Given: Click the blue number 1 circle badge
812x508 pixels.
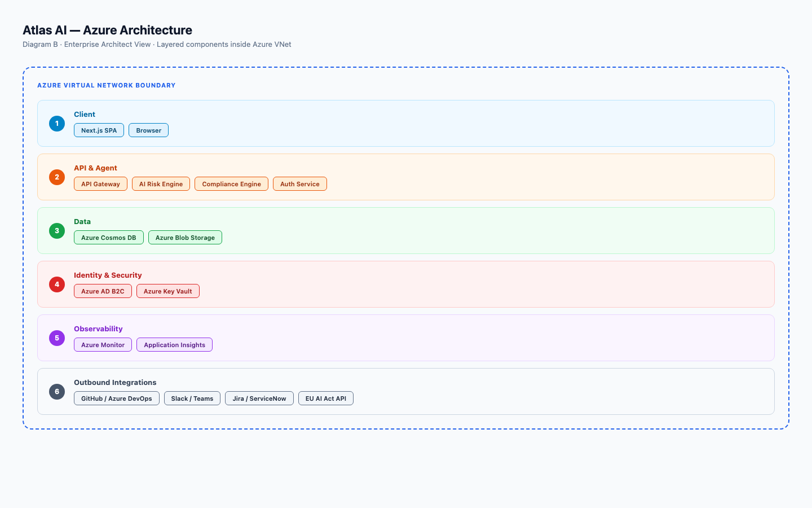Looking at the screenshot, I should pyautogui.click(x=57, y=124).
